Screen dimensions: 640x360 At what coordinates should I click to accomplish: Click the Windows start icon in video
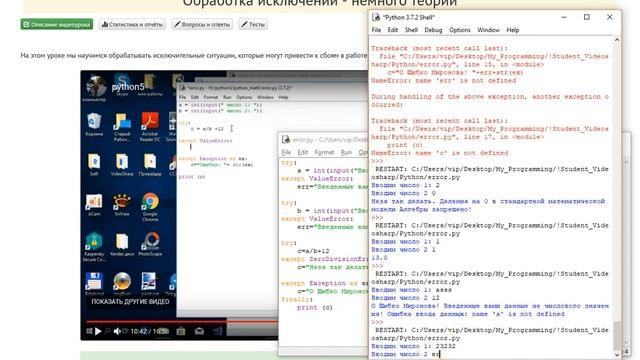point(89,331)
